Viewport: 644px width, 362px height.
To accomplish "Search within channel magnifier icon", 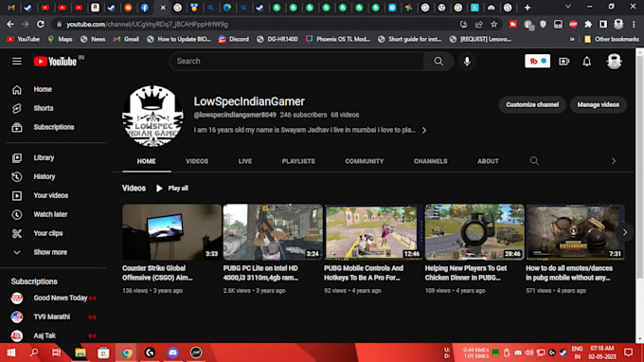I will pyautogui.click(x=534, y=161).
